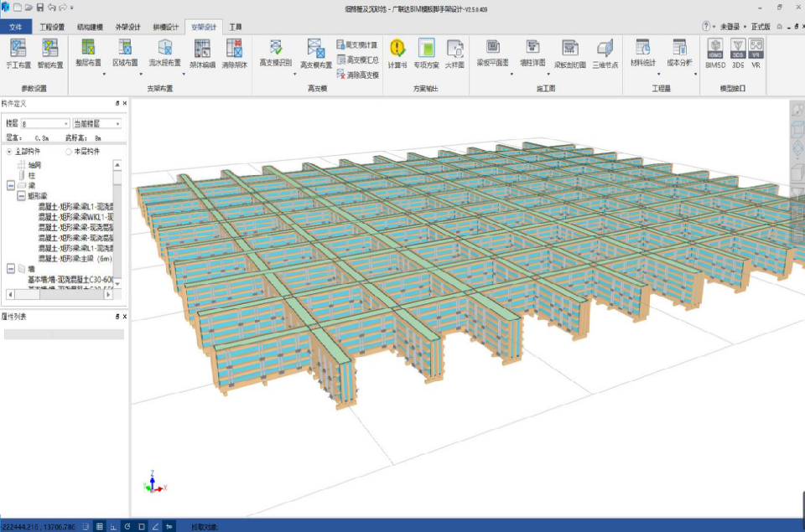Click the Save icon in quick access toolbar
This screenshot has height=532, width=805.
[40, 8]
